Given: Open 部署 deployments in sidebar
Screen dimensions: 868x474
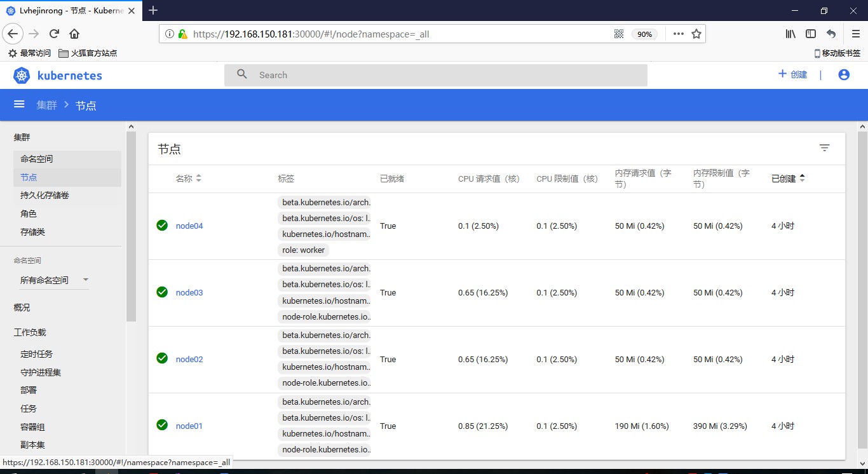Looking at the screenshot, I should coord(29,390).
